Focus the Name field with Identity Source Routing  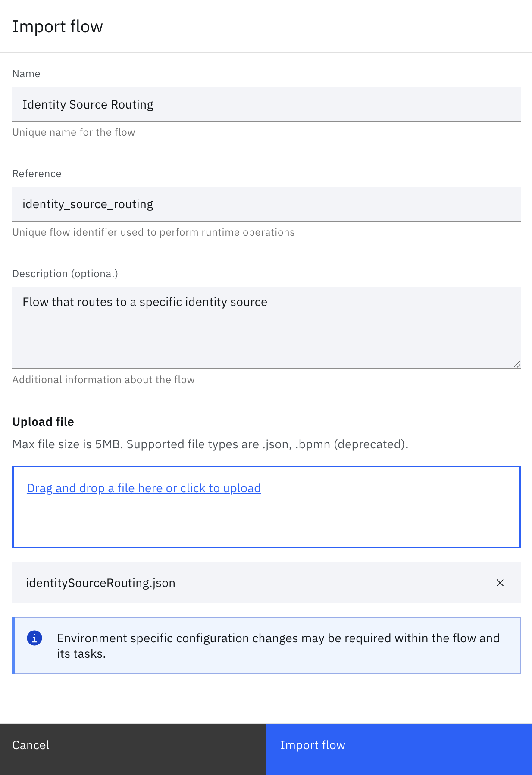[x=266, y=104]
